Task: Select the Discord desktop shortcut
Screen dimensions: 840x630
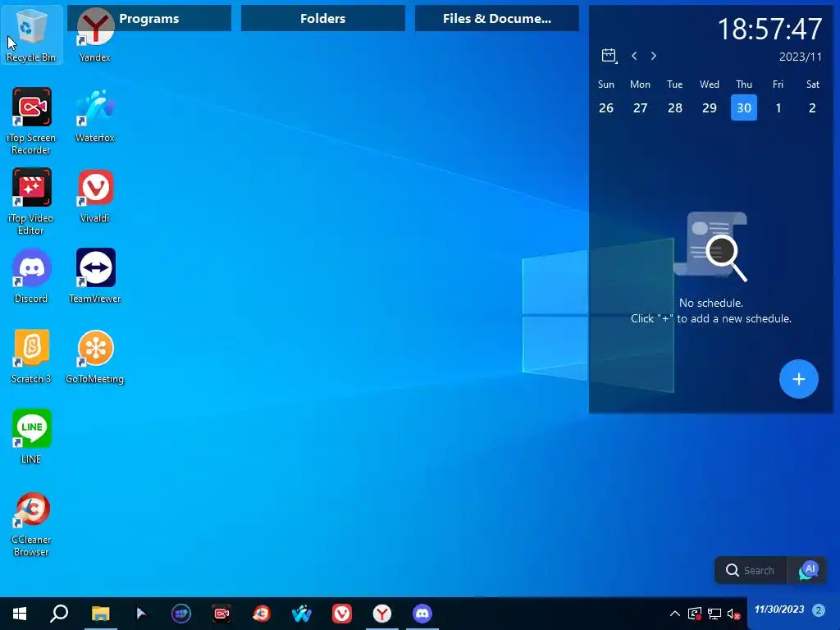Action: coord(31,276)
